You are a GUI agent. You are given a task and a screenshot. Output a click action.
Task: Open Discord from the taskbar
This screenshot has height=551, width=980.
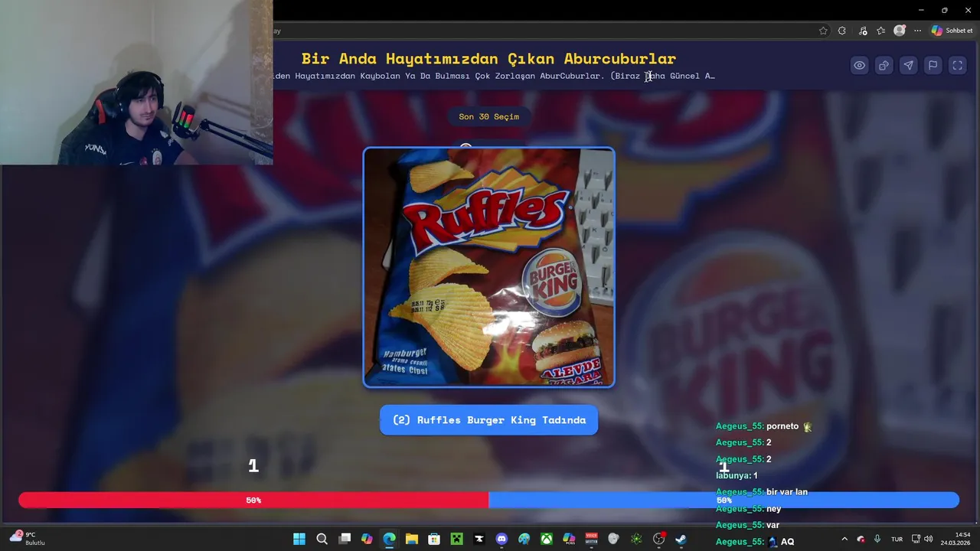(501, 539)
